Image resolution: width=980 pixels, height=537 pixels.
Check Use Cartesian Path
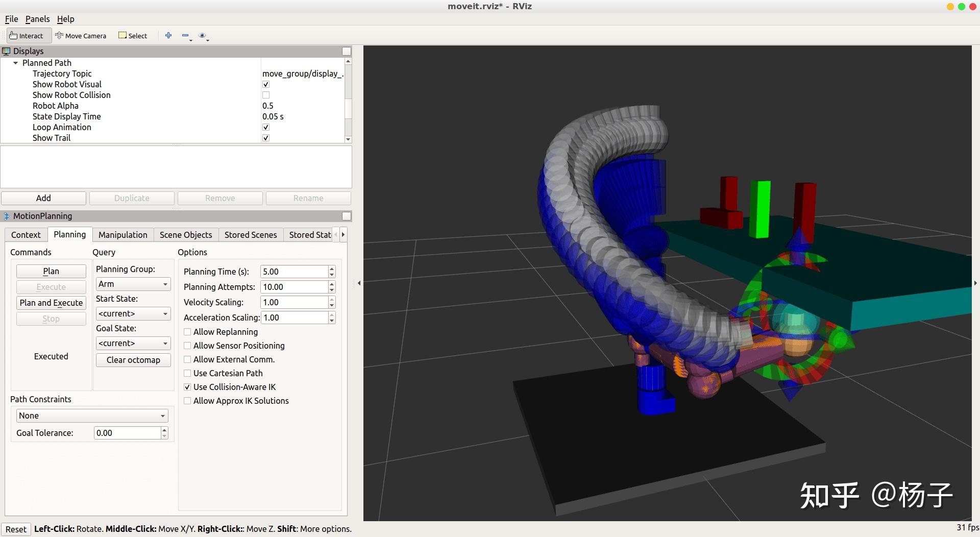[x=187, y=373]
